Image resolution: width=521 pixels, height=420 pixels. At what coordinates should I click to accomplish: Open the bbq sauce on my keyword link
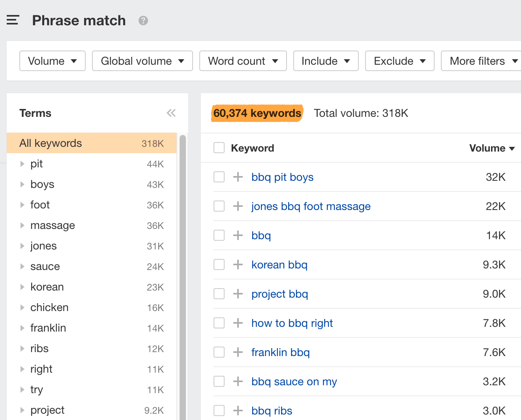click(x=294, y=382)
